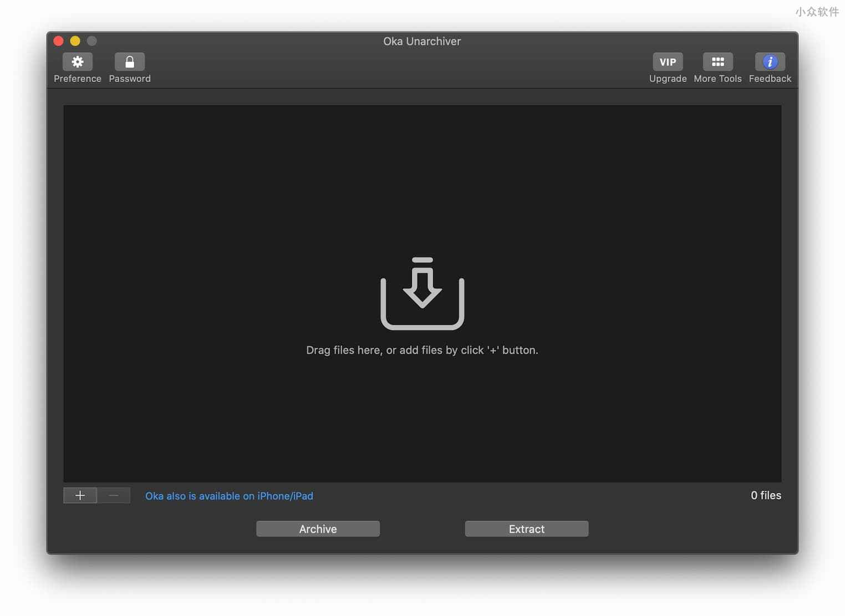Minimize the window with the yellow button
The height and width of the screenshot is (616, 845).
click(x=75, y=41)
